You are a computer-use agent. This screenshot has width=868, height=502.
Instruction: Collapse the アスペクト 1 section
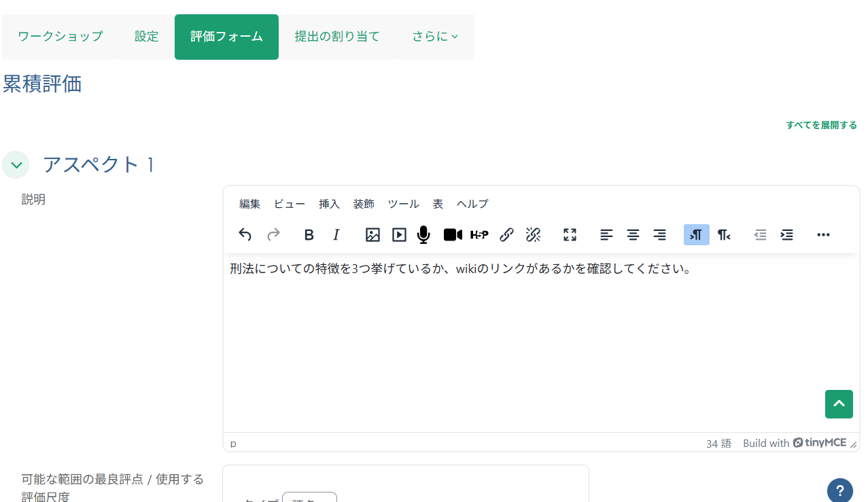(16, 164)
